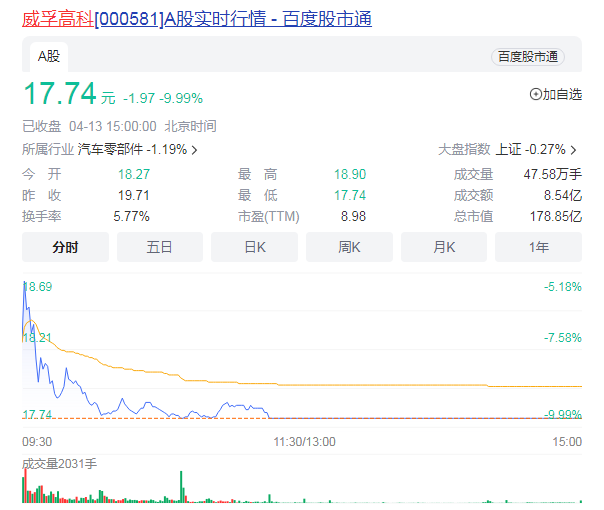Viewport: 604px width, 510px height.
Task: Switch to the 日K chart tab
Action: pos(254,247)
